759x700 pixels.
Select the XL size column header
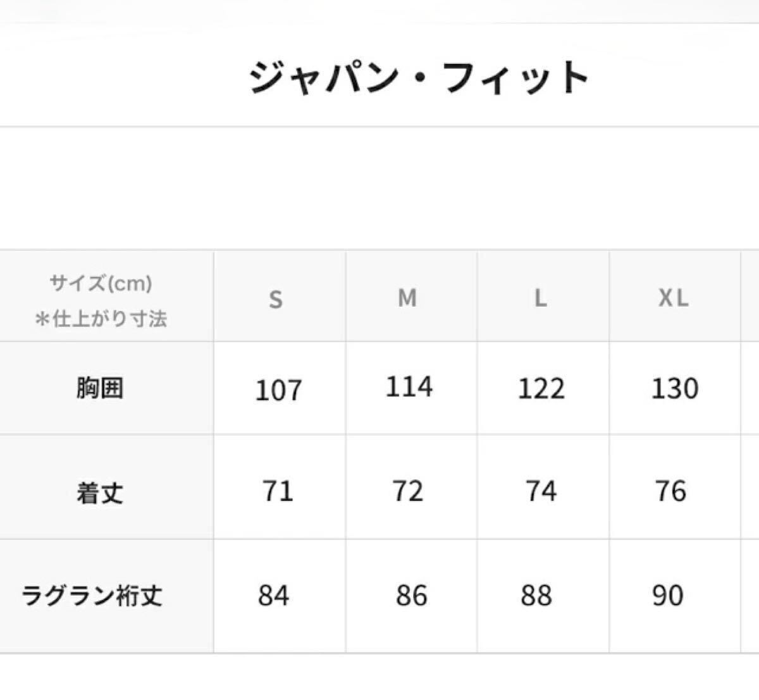point(673,298)
